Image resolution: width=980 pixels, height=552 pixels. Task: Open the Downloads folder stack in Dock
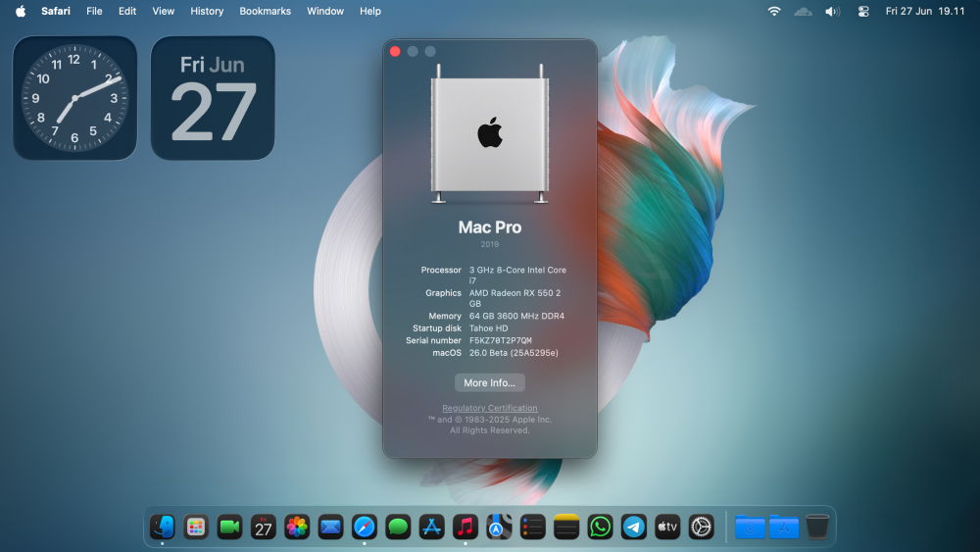(750, 527)
